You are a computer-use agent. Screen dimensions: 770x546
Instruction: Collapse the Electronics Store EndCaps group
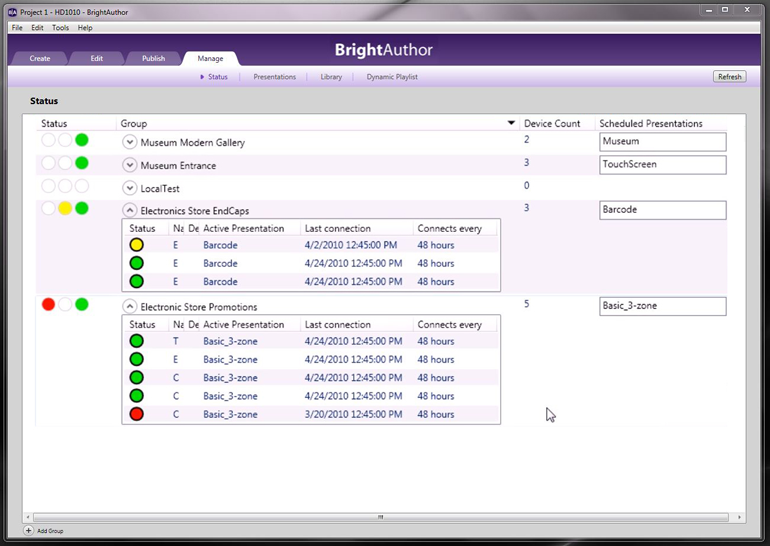click(x=130, y=211)
